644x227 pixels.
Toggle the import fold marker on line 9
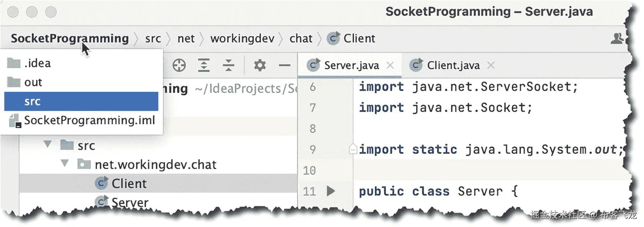pos(352,149)
